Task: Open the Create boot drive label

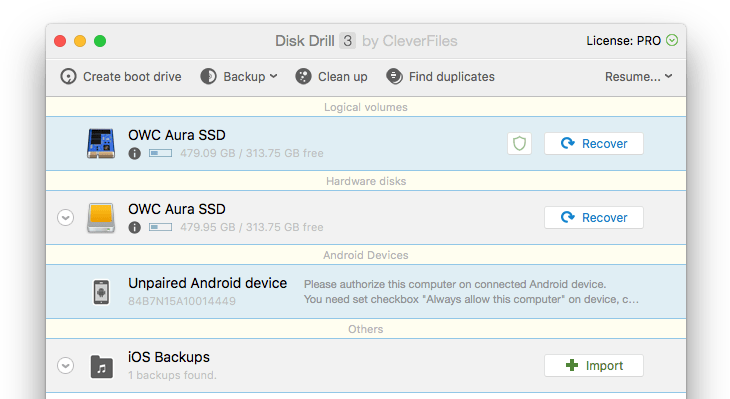Action: pos(132,77)
